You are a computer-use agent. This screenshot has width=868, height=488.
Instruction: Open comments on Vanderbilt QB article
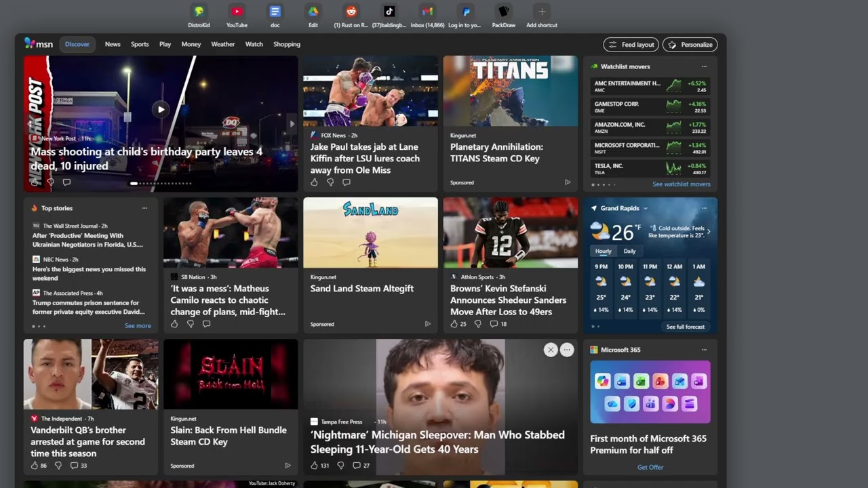79,466
